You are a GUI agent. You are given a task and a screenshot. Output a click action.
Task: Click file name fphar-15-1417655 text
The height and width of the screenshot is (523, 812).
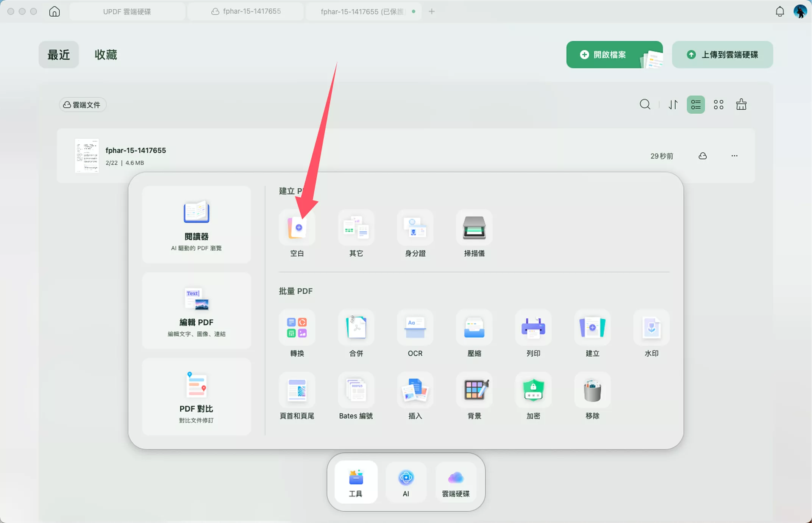click(x=136, y=150)
